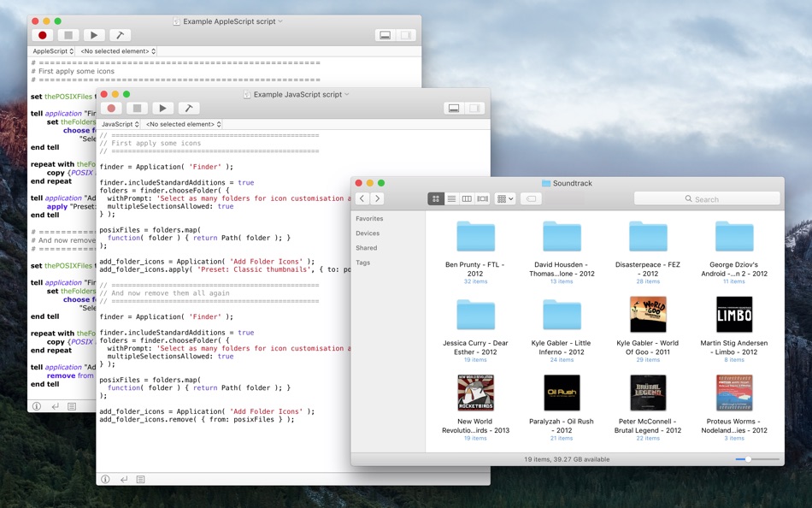This screenshot has width=812, height=508.
Task: Expand Devices section in Finder sidebar
Action: (x=368, y=233)
